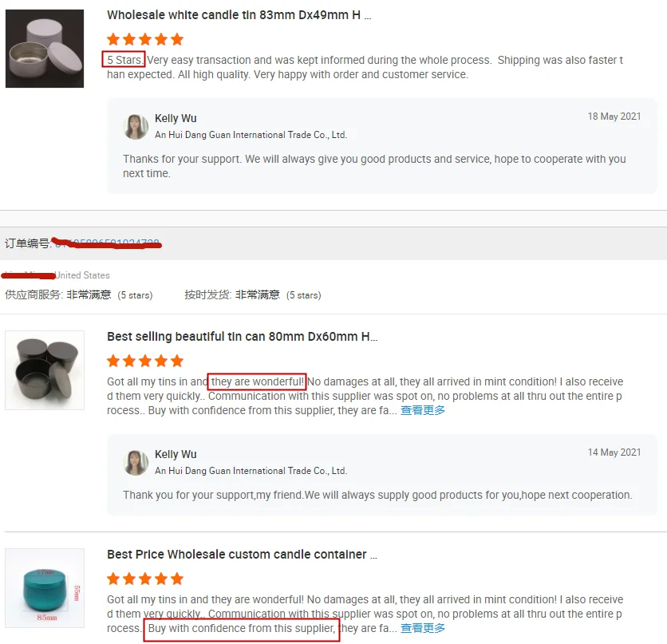Screen dimensions: 667x644
Task: Click Kelly Wu name in the 14 May reply
Action: 176,454
